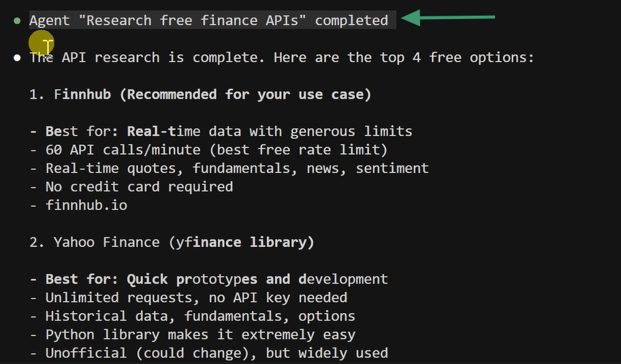This screenshot has width=621, height=364.
Task: Click the "Best for: Real-time data" line
Action: (x=228, y=131)
